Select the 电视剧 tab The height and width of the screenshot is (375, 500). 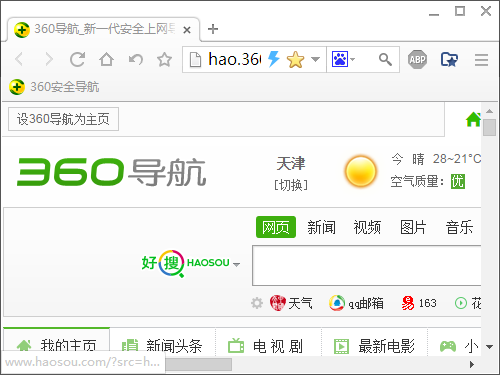[x=268, y=343]
